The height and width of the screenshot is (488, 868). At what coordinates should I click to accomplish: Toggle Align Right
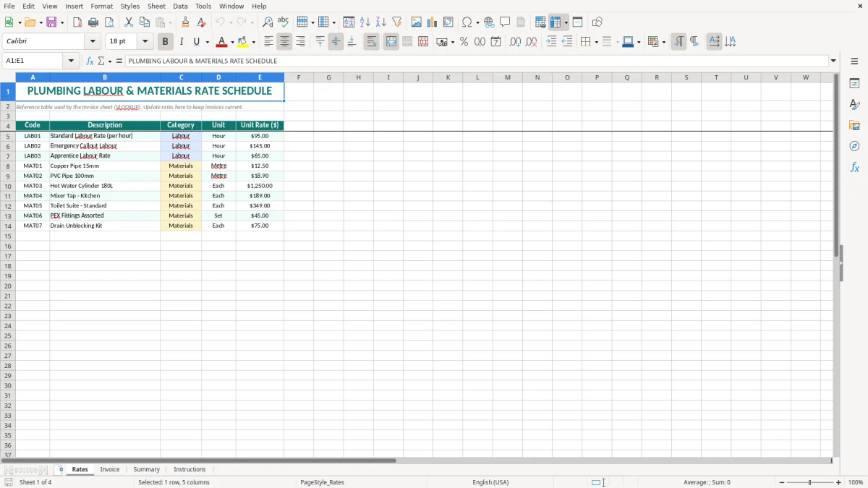pos(300,42)
